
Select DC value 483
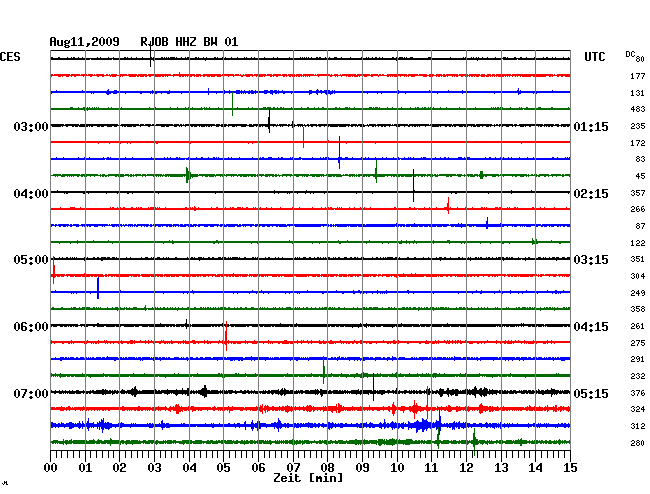[638, 109]
